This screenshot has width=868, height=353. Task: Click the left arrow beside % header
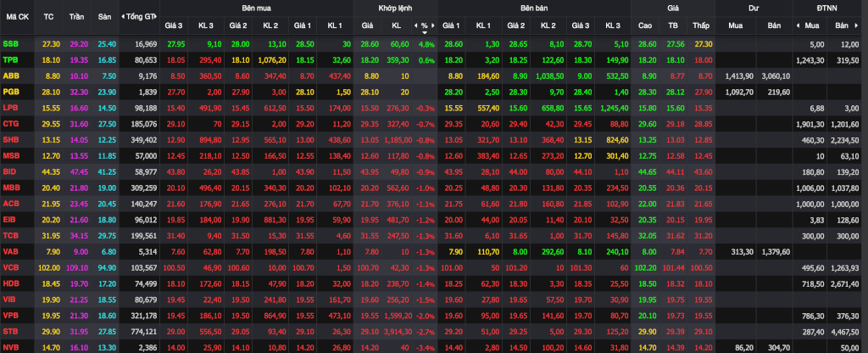pos(415,25)
